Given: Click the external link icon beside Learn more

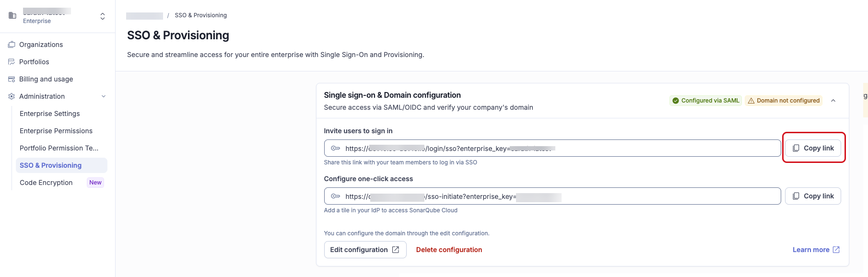Looking at the screenshot, I should 836,250.
